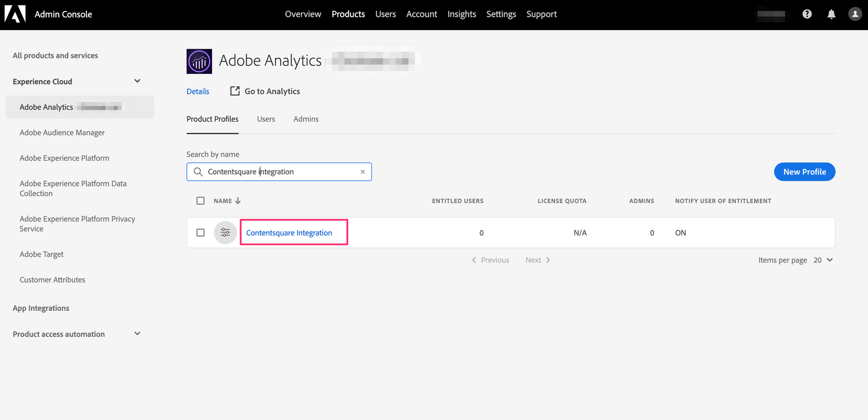Select Adobe Audience Manager in sidebar
868x420 pixels.
pos(62,133)
